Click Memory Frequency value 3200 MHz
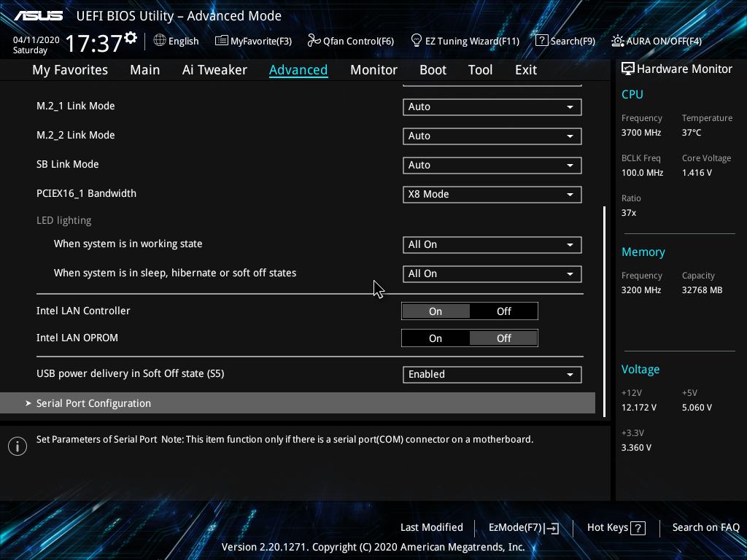The width and height of the screenshot is (747, 560). tap(641, 290)
